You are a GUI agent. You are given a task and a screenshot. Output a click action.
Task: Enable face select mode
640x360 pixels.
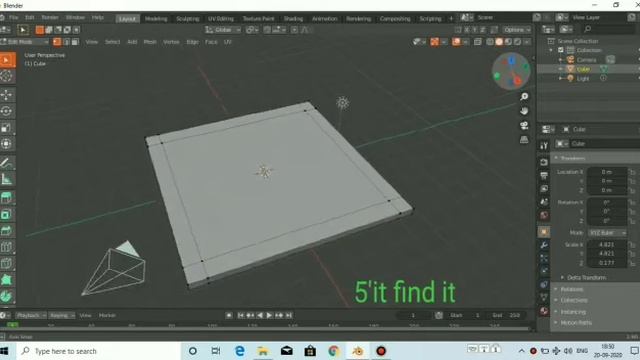tap(76, 42)
